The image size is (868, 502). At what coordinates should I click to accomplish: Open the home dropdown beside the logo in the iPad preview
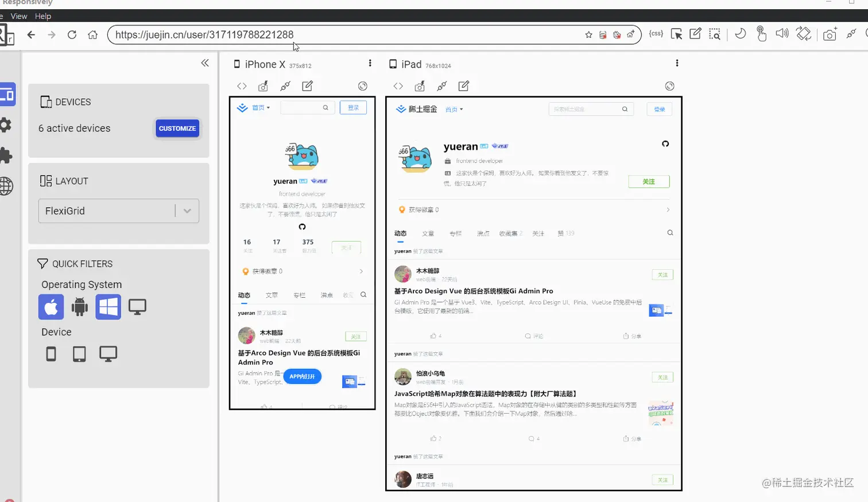pyautogui.click(x=454, y=109)
